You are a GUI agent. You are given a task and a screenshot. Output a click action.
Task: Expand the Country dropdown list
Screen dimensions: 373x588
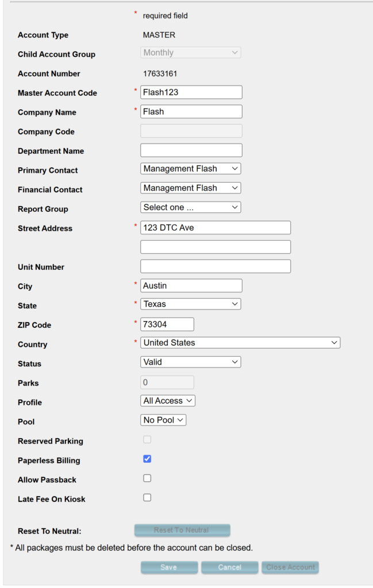click(x=240, y=343)
